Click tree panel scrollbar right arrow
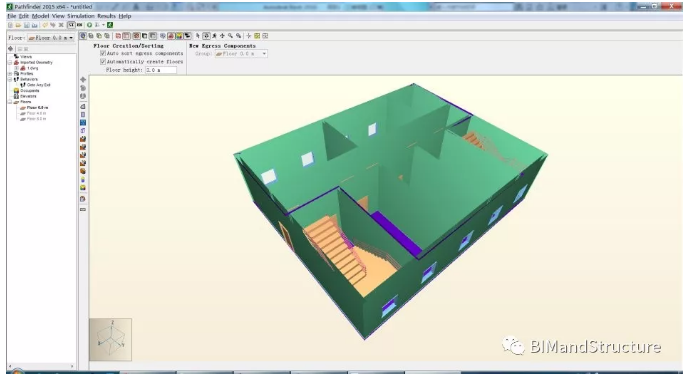692x383 pixels. 72,366
